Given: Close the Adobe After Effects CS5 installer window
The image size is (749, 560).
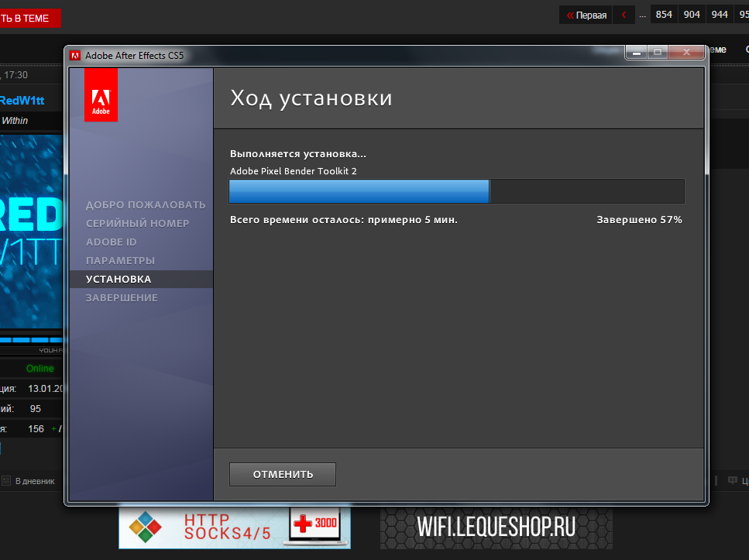Looking at the screenshot, I should tap(686, 52).
